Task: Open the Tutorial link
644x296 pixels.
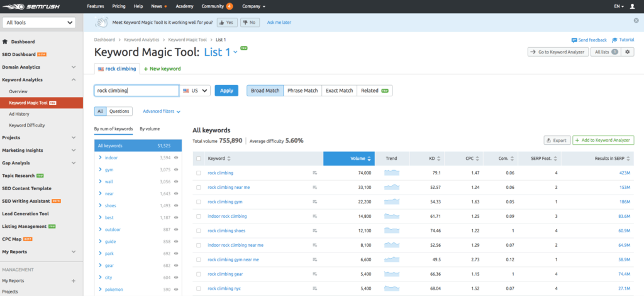Action: (623, 40)
